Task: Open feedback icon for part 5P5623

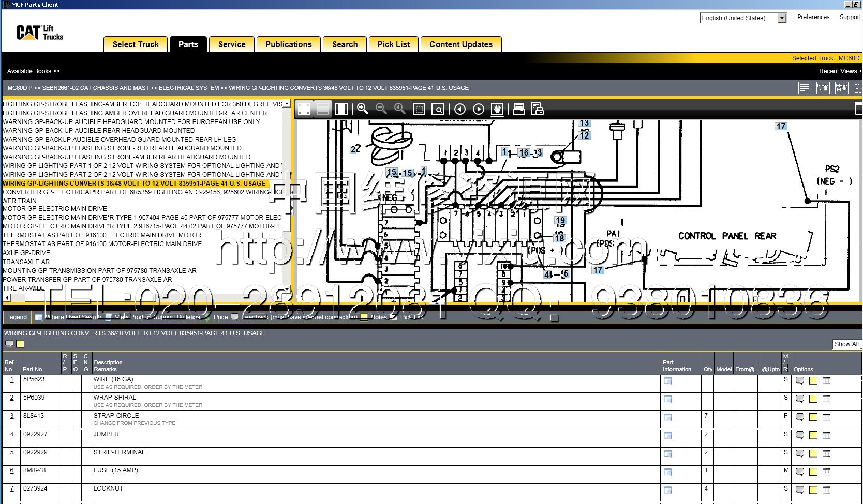Action: (x=799, y=381)
